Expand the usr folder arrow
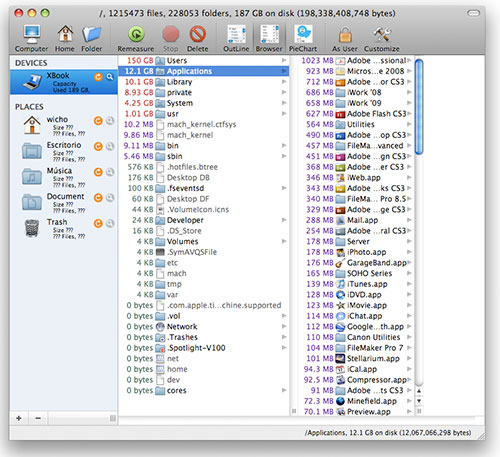 click(x=284, y=114)
